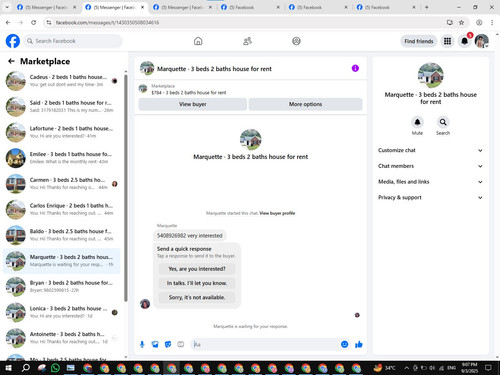The image size is (500, 375).
Task: Open the Carlos Enrique 2 beds chat
Action: [62, 209]
